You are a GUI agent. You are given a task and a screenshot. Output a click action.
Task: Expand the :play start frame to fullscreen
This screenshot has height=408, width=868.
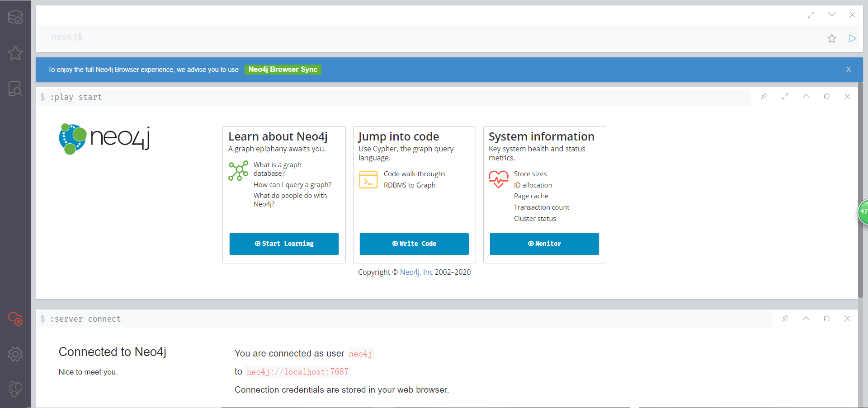pos(785,97)
